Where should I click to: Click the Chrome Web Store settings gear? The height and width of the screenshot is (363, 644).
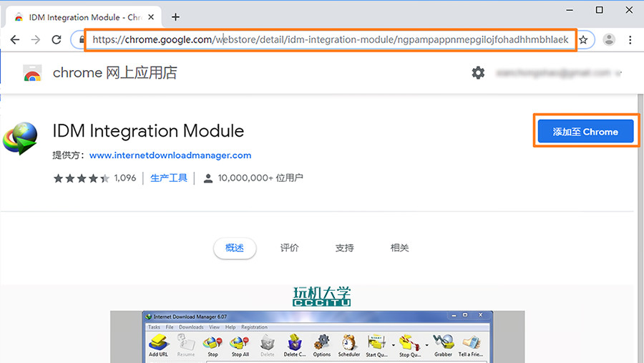pos(478,73)
